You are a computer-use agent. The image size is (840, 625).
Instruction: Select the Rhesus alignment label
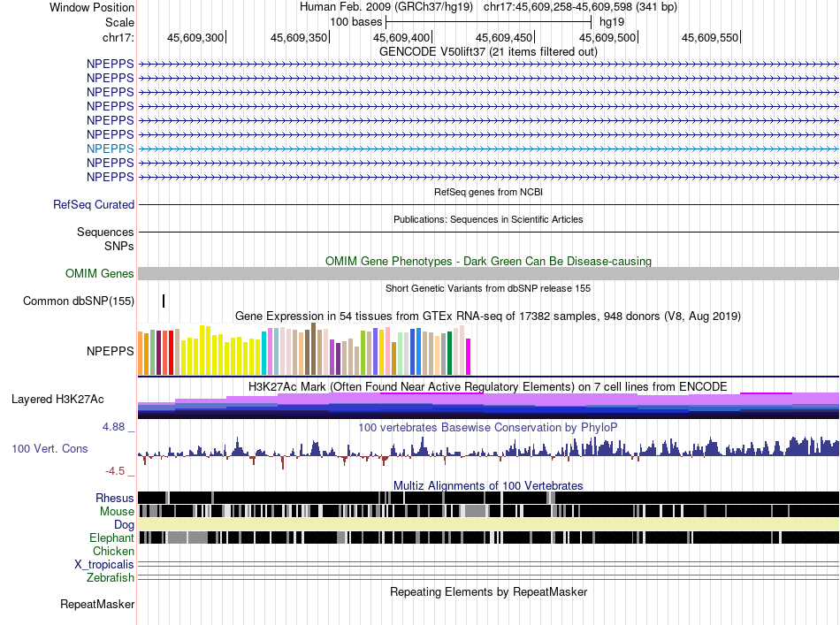[x=115, y=498]
